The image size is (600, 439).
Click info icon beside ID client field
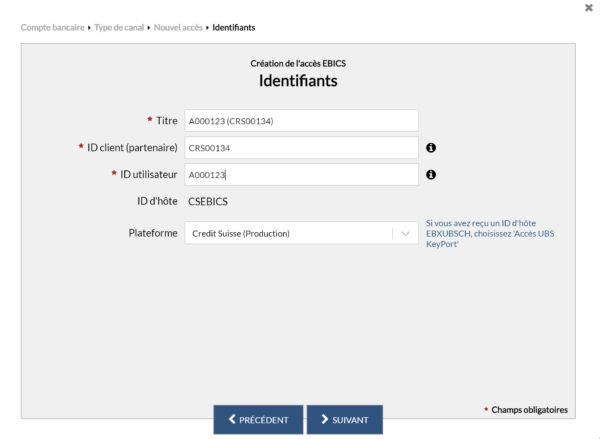tap(431, 148)
